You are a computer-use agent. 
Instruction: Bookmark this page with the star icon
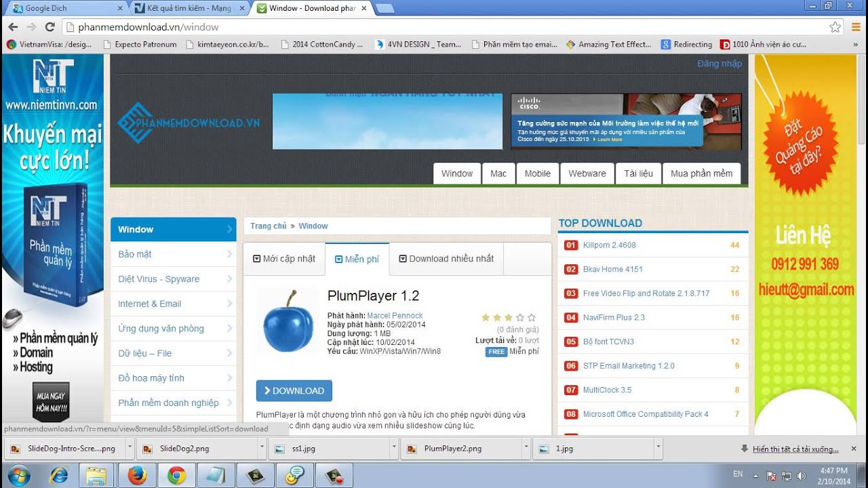(835, 27)
